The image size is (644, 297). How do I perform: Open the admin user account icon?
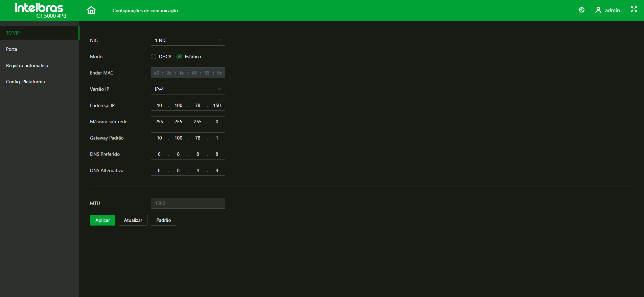click(598, 10)
